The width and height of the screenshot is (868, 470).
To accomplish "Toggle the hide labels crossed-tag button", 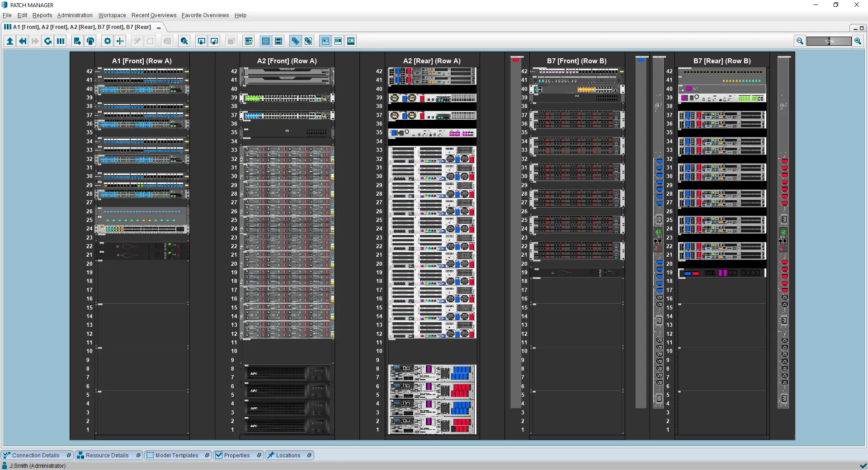I will click(x=308, y=41).
